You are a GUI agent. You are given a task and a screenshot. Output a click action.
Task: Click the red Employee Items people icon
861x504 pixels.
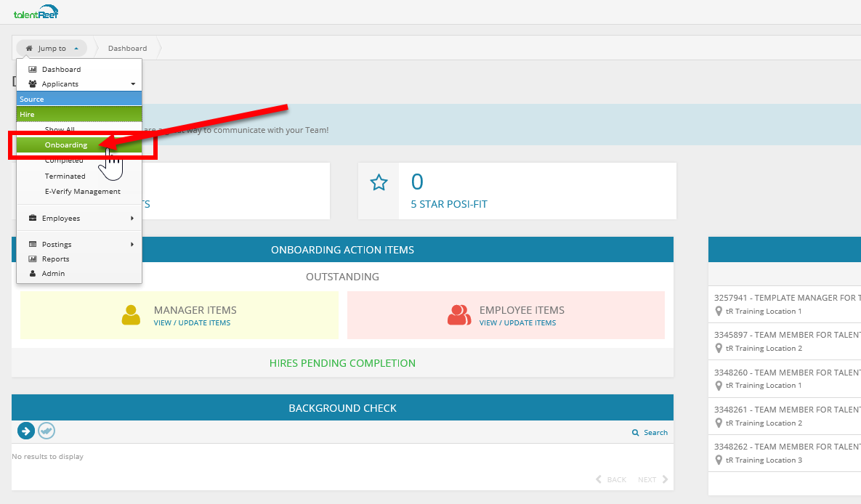[x=458, y=315]
